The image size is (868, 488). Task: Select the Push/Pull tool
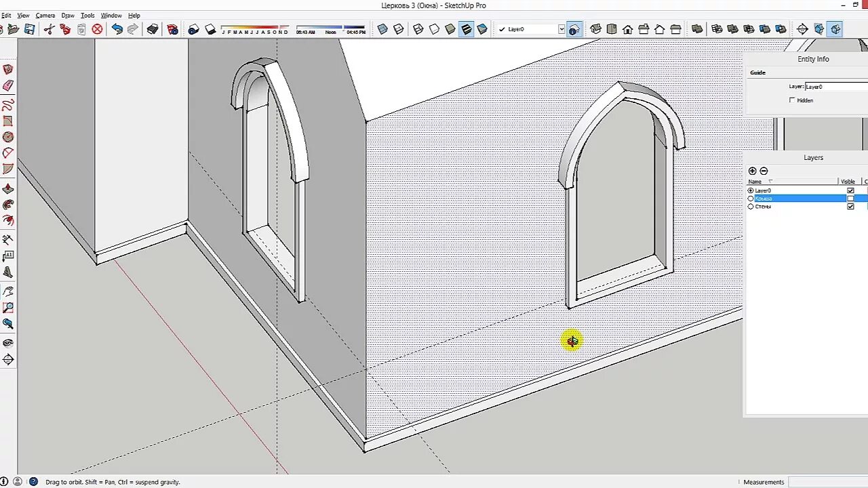(8, 189)
